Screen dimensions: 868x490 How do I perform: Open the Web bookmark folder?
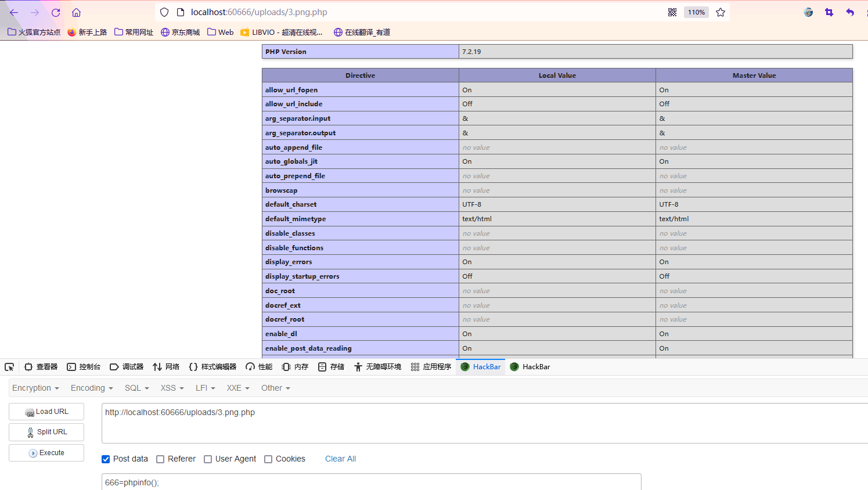click(220, 32)
